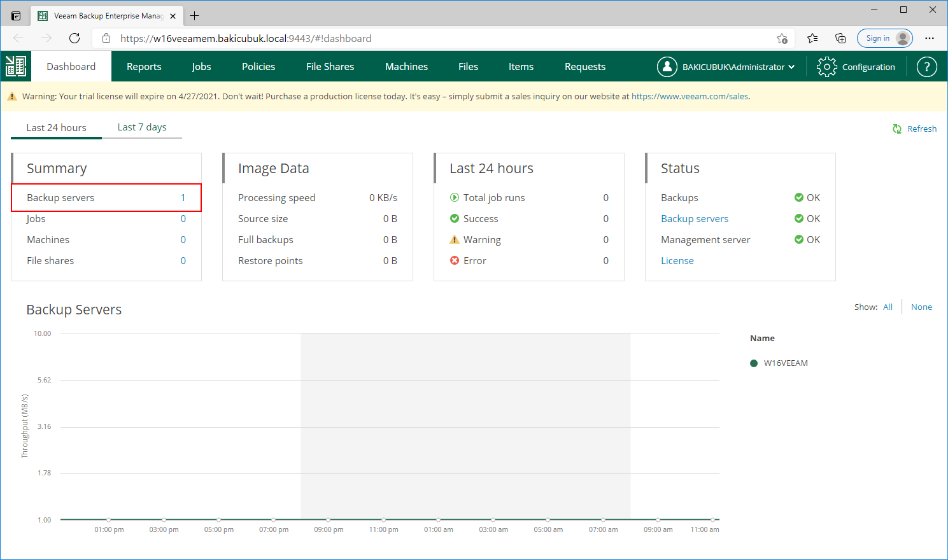Click the Success green check icon
948x560 pixels.
pyautogui.click(x=455, y=218)
